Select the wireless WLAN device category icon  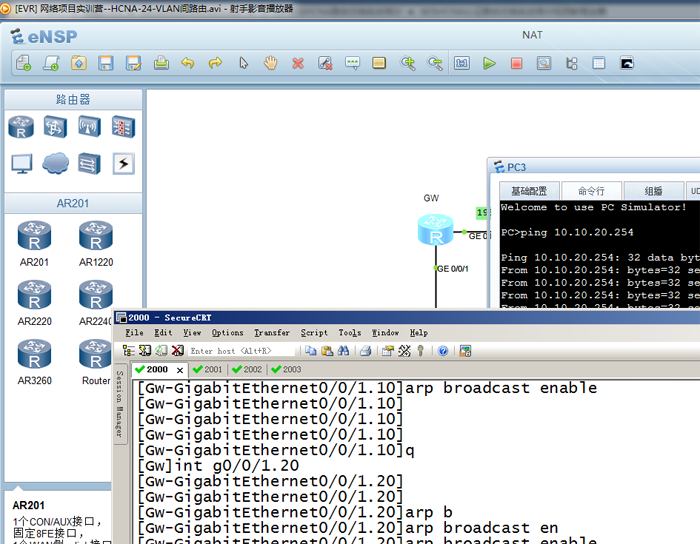[x=89, y=127]
